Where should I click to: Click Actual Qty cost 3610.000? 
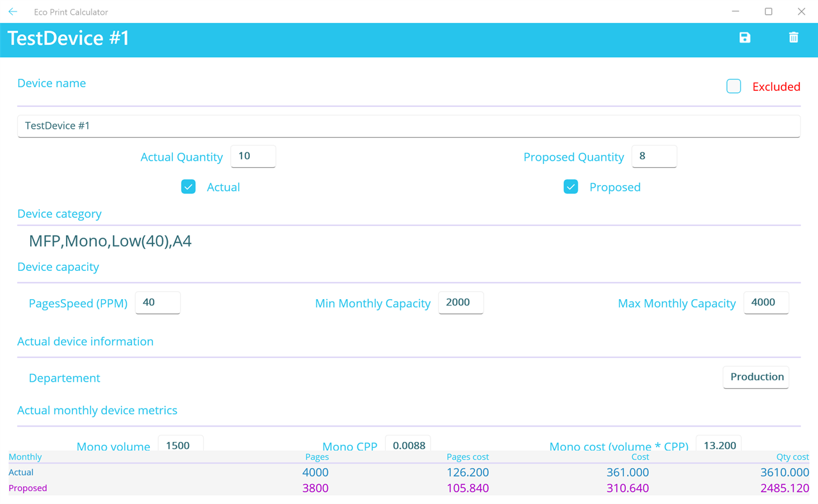point(785,472)
